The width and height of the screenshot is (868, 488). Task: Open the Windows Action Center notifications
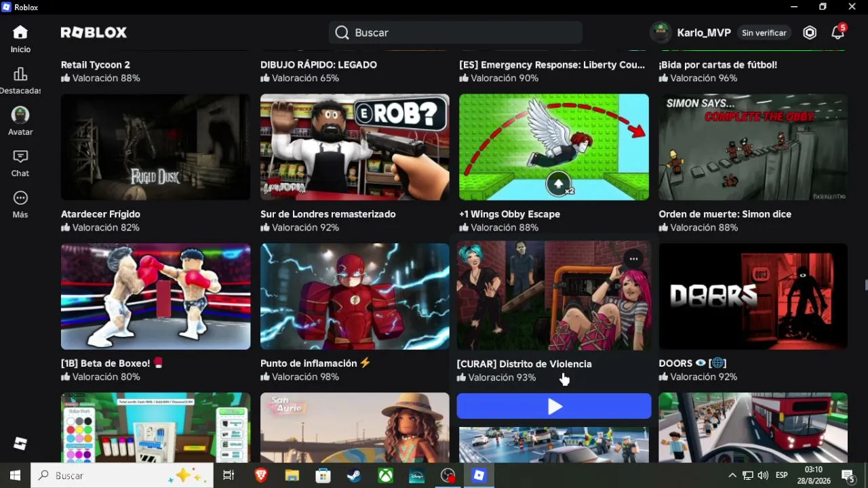click(847, 476)
